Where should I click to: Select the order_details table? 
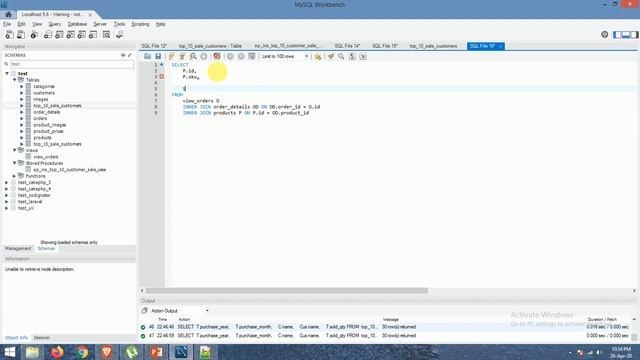[47, 112]
